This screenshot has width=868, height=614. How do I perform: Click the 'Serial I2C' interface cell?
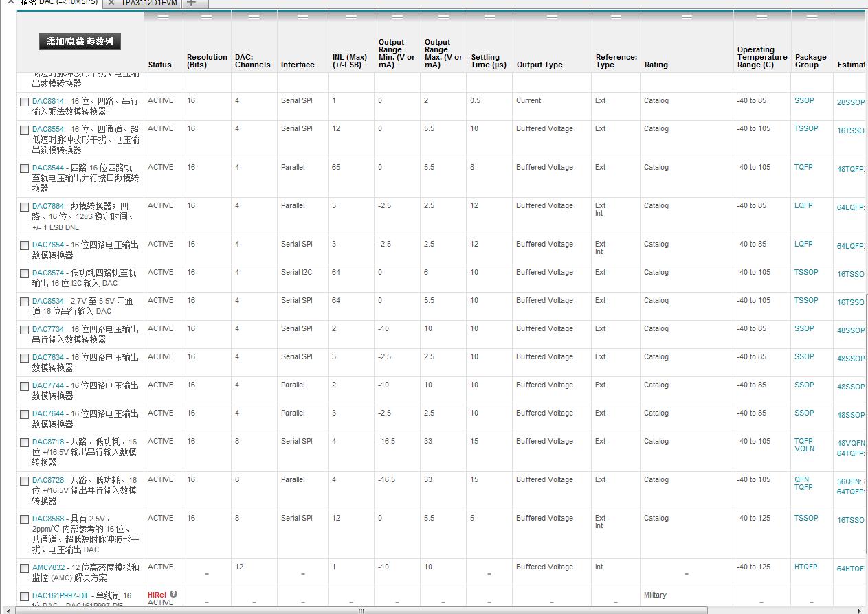coord(296,272)
